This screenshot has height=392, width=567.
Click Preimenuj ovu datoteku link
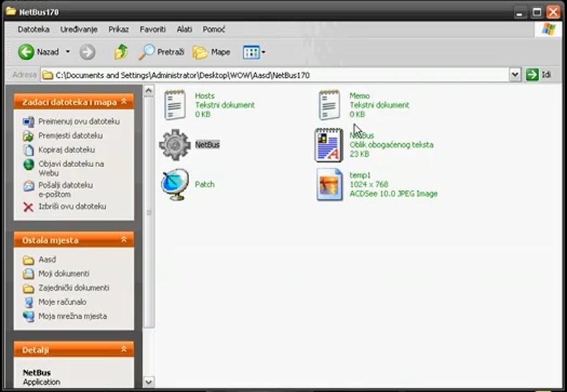[79, 122]
